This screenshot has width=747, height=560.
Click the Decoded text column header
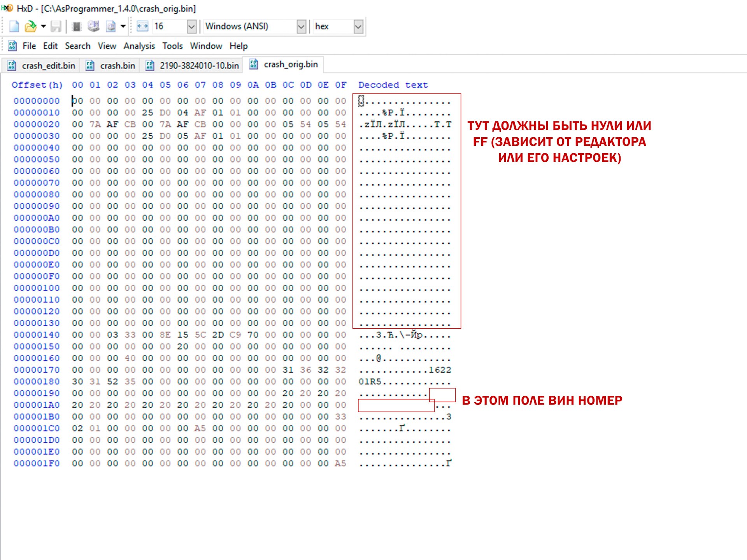[393, 85]
